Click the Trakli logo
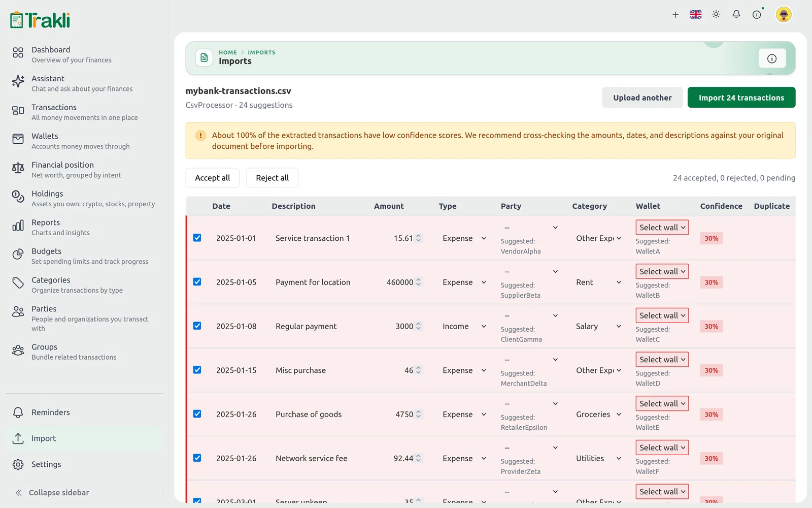 click(40, 20)
